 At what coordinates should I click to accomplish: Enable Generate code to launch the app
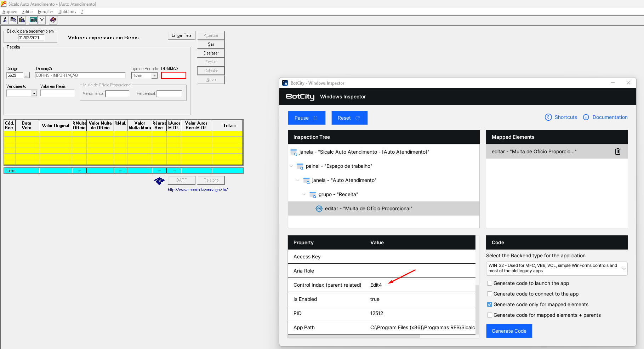tap(490, 283)
